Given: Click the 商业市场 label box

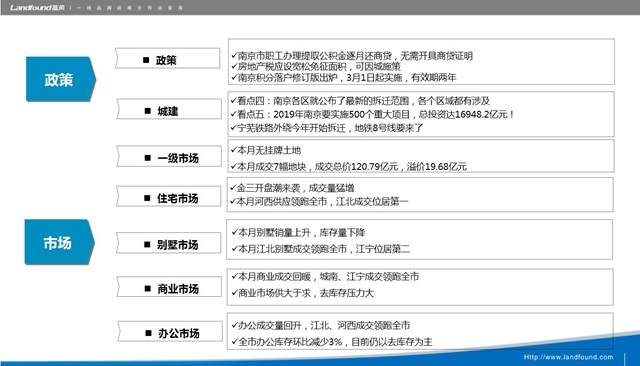Looking at the screenshot, I should click(169, 287).
